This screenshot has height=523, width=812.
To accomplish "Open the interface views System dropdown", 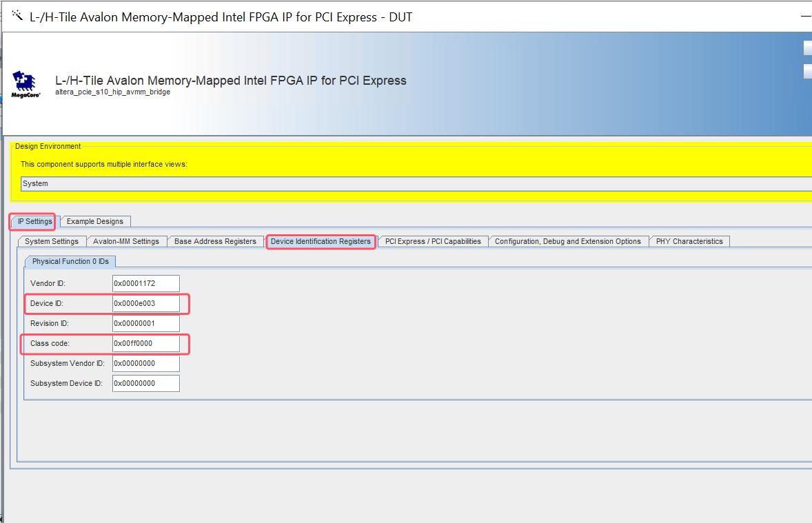I will point(416,184).
